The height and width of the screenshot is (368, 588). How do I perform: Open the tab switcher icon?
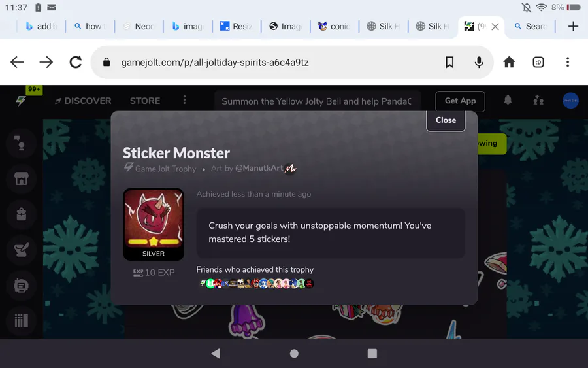pos(538,62)
